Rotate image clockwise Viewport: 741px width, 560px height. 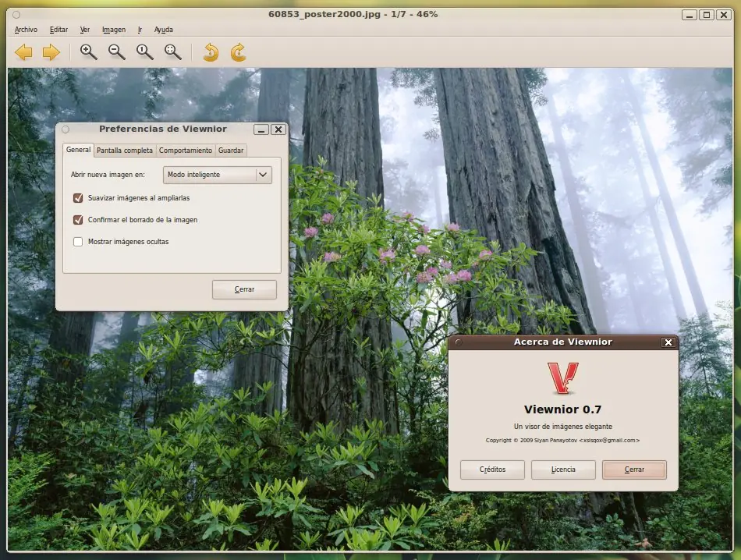[x=239, y=52]
